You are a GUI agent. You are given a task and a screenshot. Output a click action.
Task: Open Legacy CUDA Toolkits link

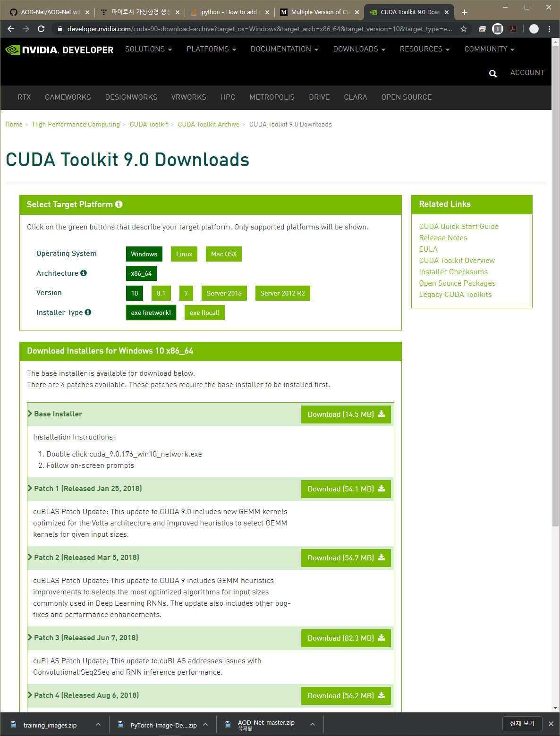pos(455,295)
